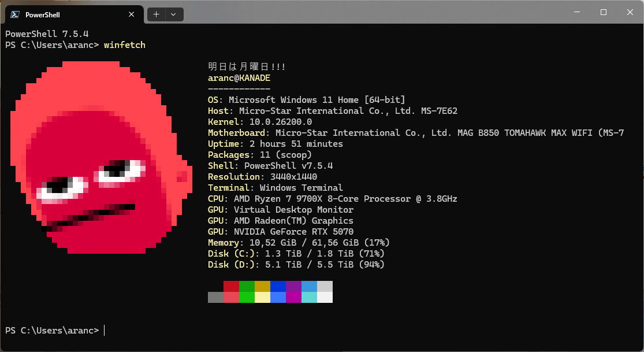Click the bright blue bottom-row swatch
This screenshot has height=352, width=644.
[x=278, y=297]
